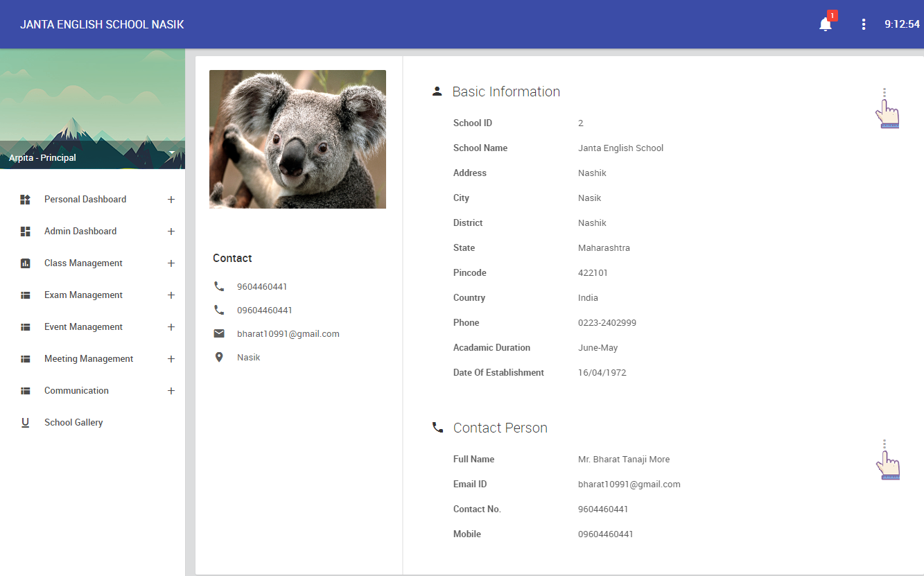Click the School Gallery underline icon

click(26, 423)
